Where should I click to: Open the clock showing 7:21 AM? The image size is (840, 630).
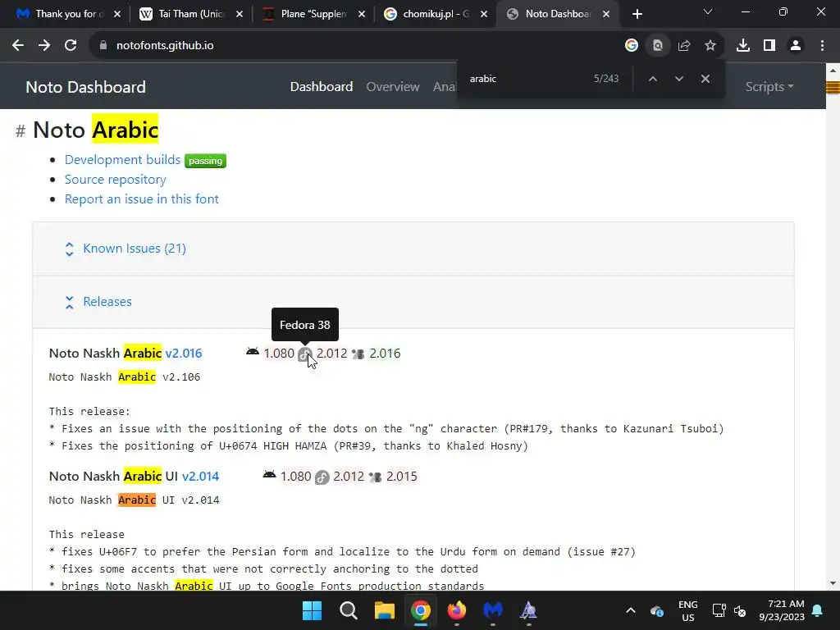click(x=782, y=610)
